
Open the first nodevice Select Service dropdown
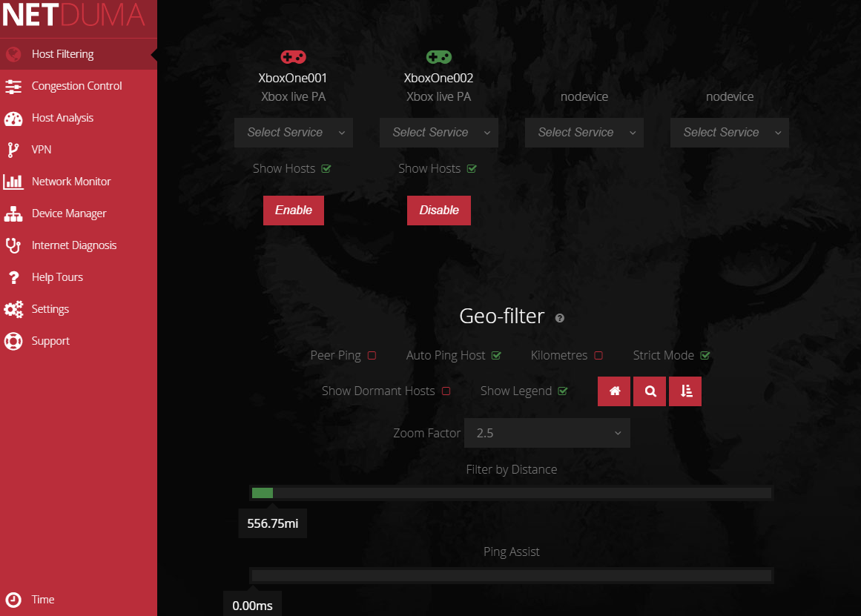click(x=584, y=132)
